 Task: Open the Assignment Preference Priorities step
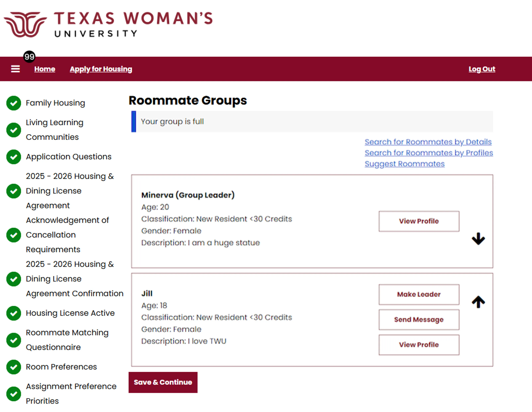(x=71, y=394)
